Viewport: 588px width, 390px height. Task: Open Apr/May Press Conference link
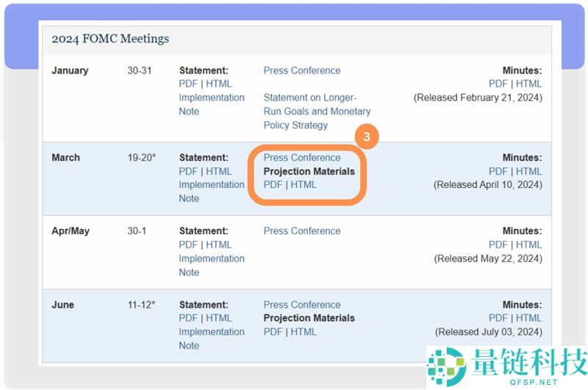pos(302,231)
